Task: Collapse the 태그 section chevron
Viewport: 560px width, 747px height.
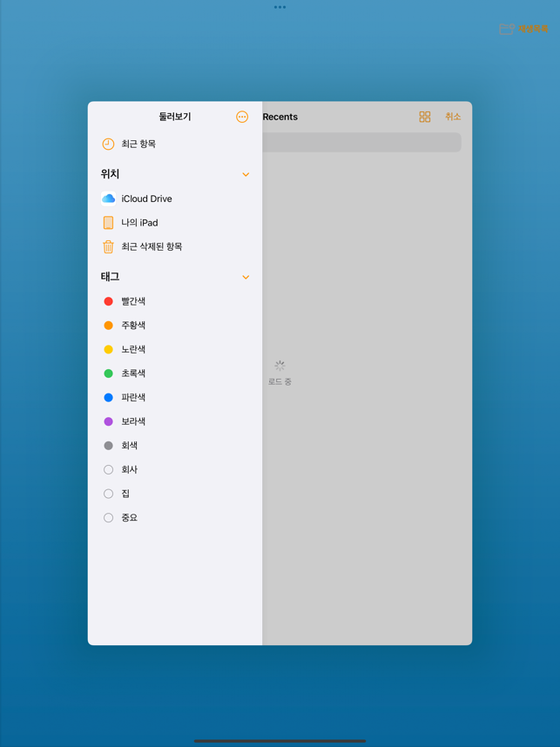Action: coord(246,277)
